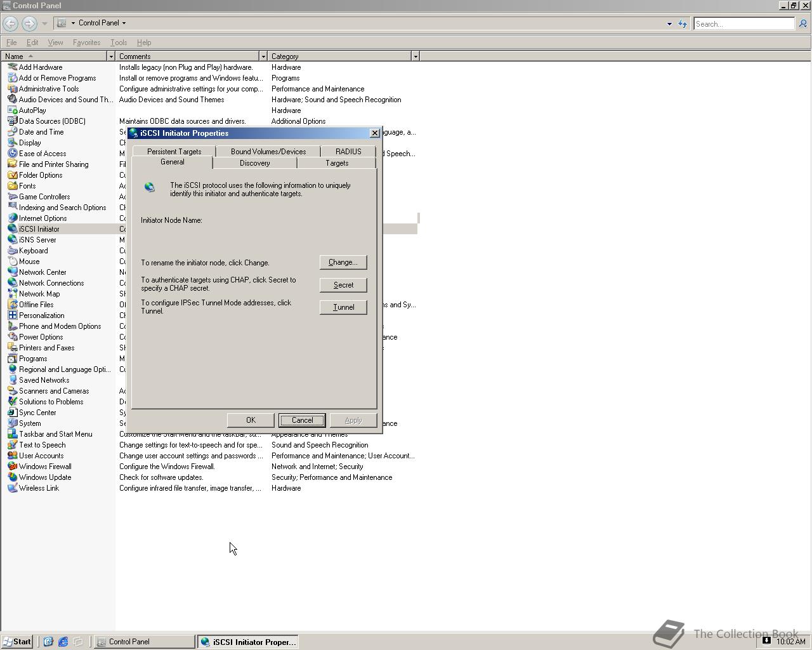The image size is (812, 650).
Task: Select the Add Hardware icon
Action: (12, 67)
